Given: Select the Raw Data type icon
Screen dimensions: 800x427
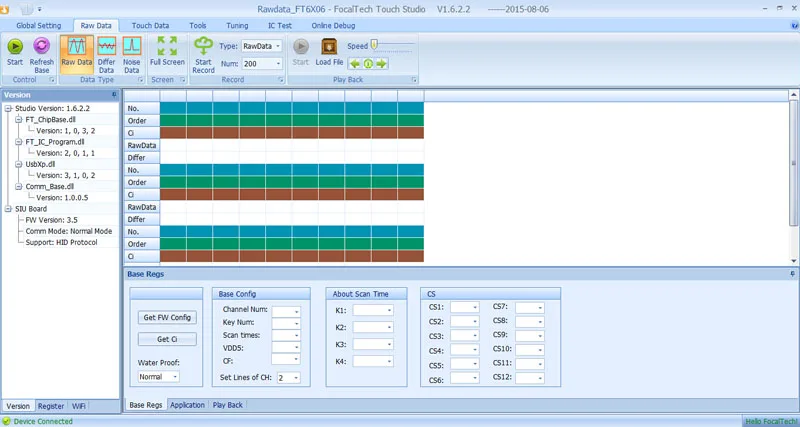Looking at the screenshot, I should coord(77,46).
